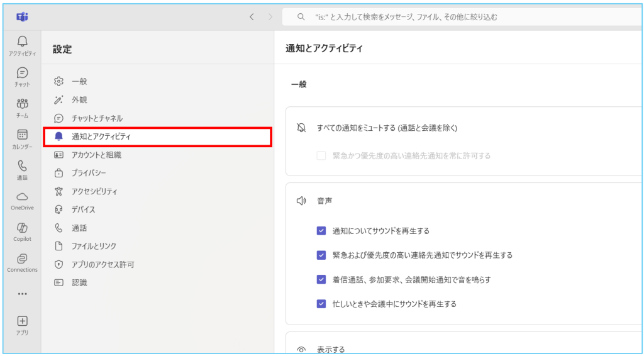Open 外観 settings category
This screenshot has width=644, height=356.
point(79,99)
